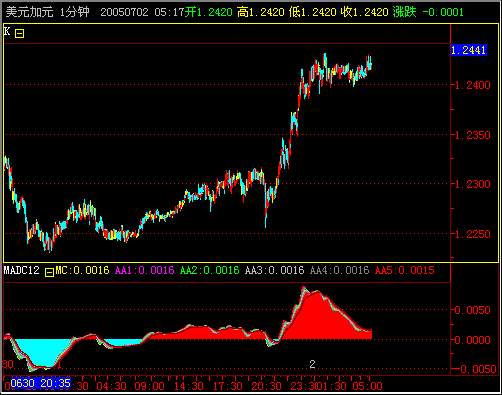Click the 0.0000 indicator axis label

pyautogui.click(x=473, y=340)
